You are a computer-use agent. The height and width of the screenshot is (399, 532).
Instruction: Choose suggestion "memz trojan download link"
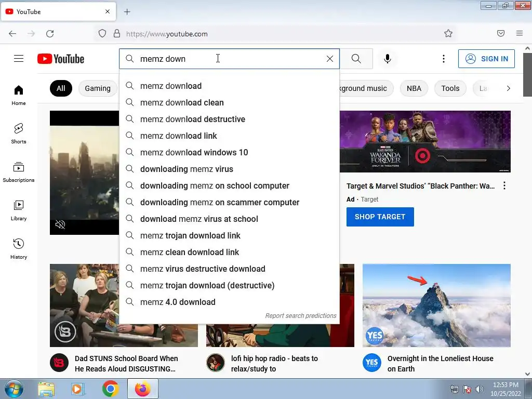(x=229, y=235)
